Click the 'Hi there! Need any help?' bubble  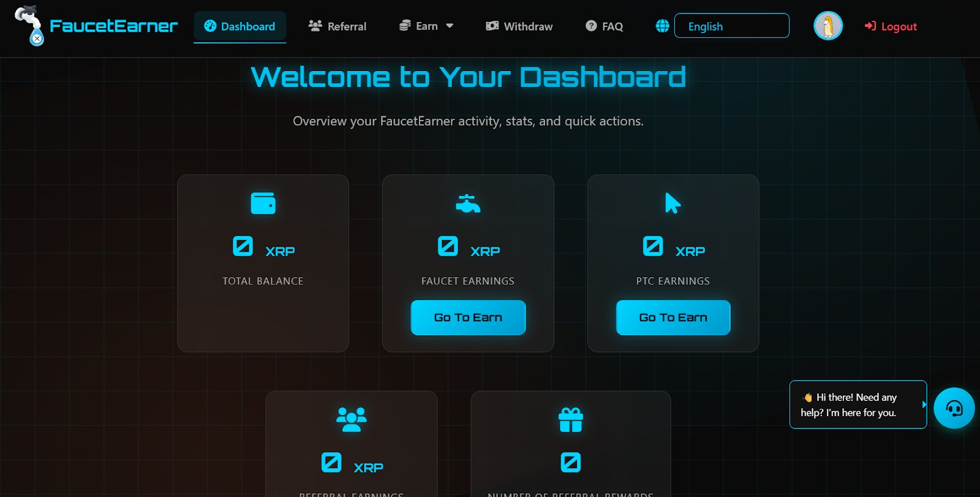coord(858,405)
